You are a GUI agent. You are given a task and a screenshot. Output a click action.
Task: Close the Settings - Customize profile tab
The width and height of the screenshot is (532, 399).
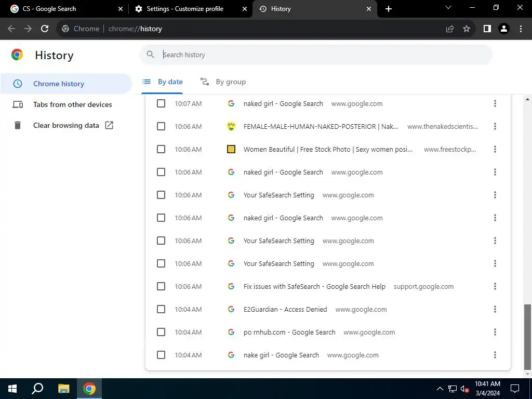(245, 9)
